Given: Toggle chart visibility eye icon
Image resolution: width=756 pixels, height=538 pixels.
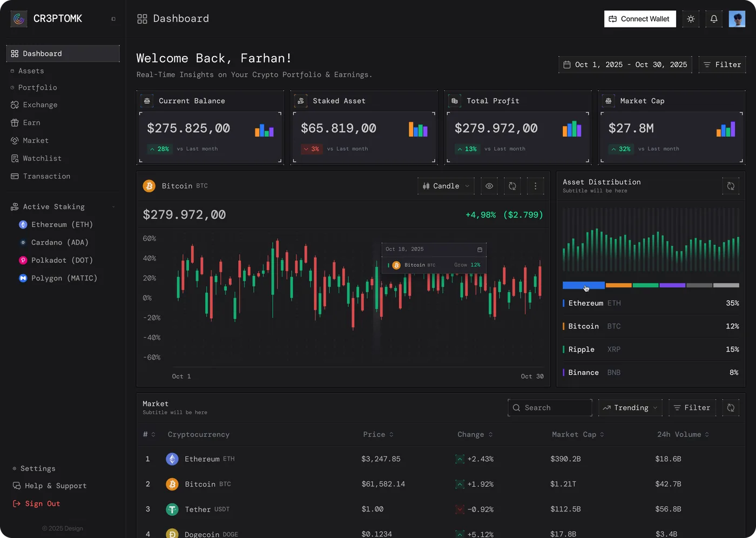Looking at the screenshot, I should [x=489, y=186].
